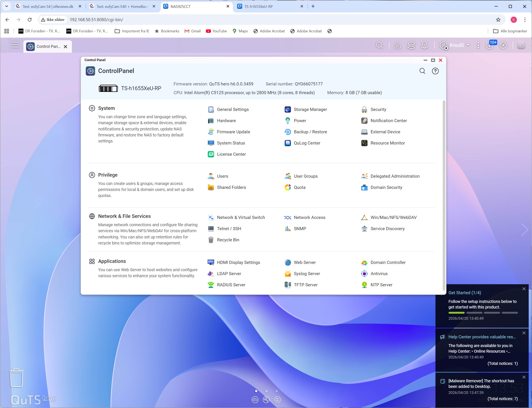Open Storage Manager
This screenshot has width=532, height=408.
306,109
